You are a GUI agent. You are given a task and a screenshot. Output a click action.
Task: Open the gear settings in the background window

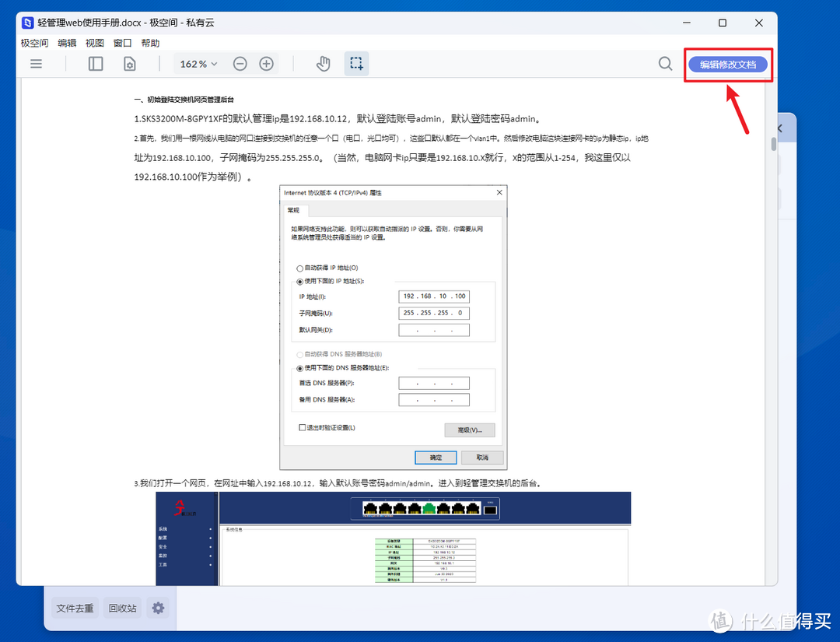158,609
